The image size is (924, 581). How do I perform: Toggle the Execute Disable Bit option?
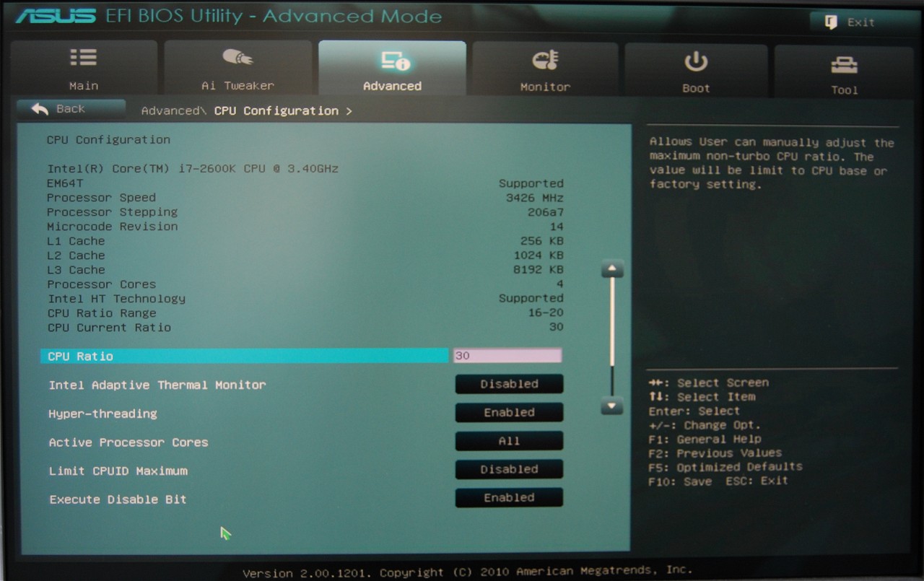[509, 498]
